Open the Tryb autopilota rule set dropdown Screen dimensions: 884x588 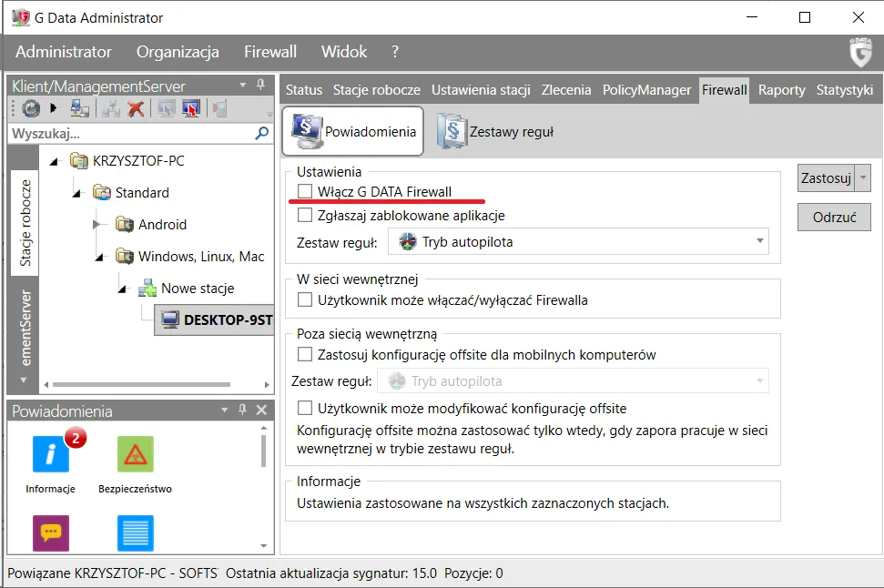(x=578, y=241)
